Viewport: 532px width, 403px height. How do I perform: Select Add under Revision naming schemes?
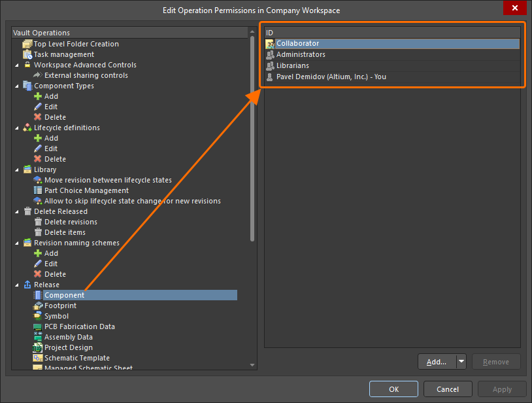pos(51,253)
